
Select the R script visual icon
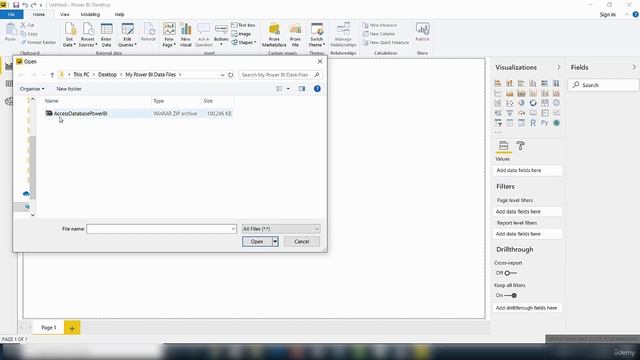(533, 123)
